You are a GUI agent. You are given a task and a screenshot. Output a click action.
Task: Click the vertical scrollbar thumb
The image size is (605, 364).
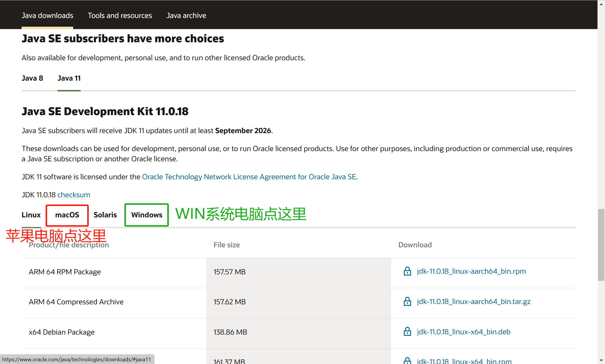click(601, 244)
